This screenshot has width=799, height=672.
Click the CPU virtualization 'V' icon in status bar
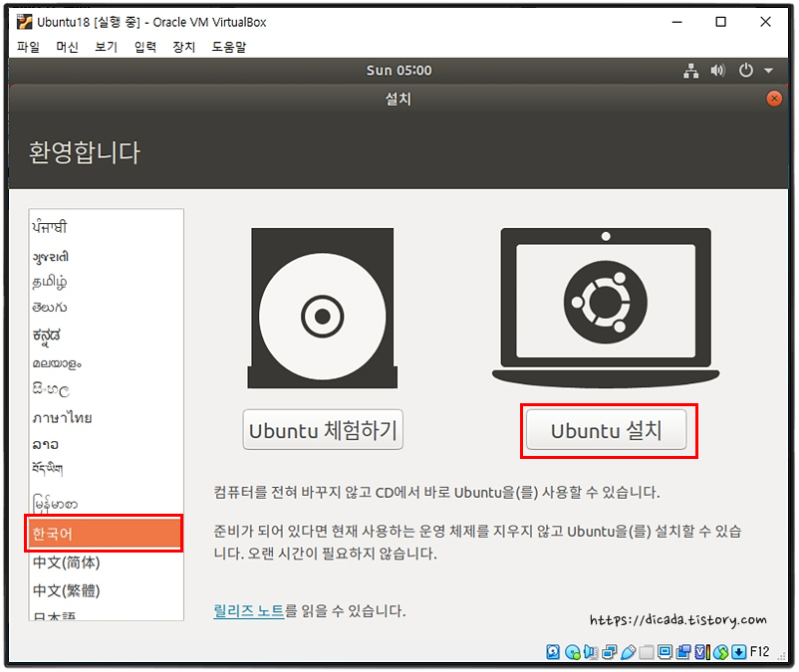[x=701, y=652]
